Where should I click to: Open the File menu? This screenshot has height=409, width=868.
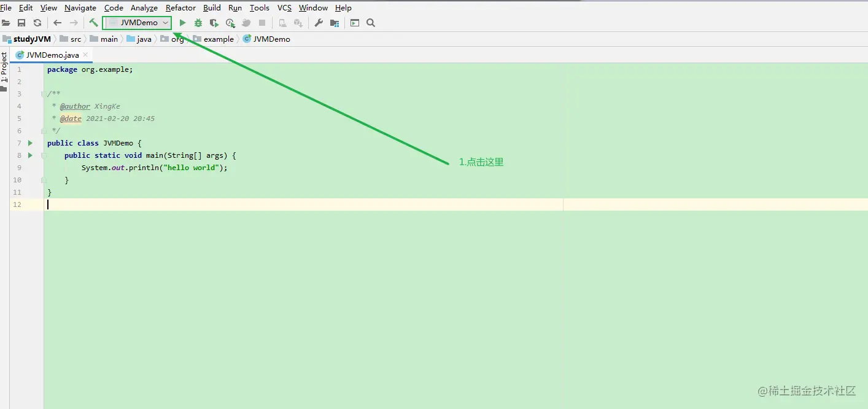(x=6, y=8)
